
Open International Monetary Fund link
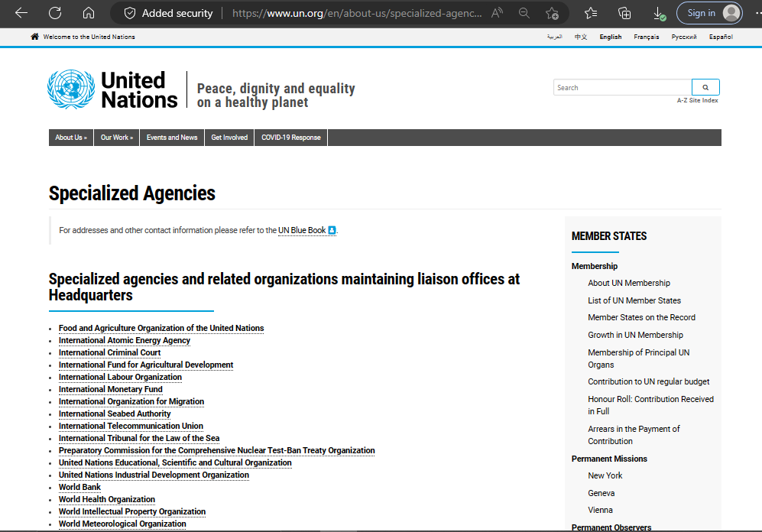pyautogui.click(x=111, y=389)
